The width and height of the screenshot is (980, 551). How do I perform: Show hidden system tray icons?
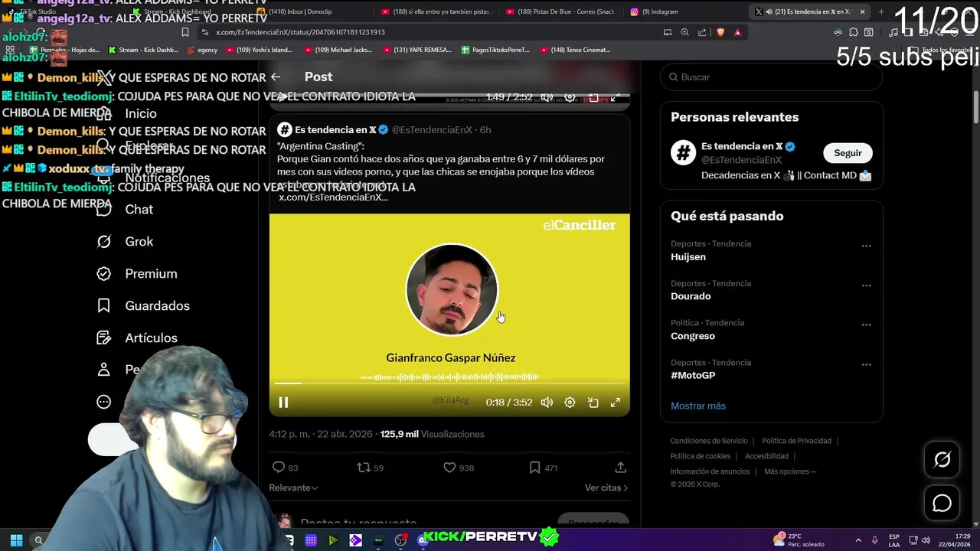[x=857, y=540]
